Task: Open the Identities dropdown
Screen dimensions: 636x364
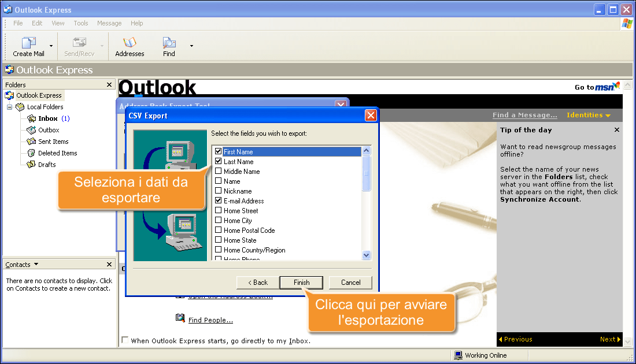Action: coord(589,115)
